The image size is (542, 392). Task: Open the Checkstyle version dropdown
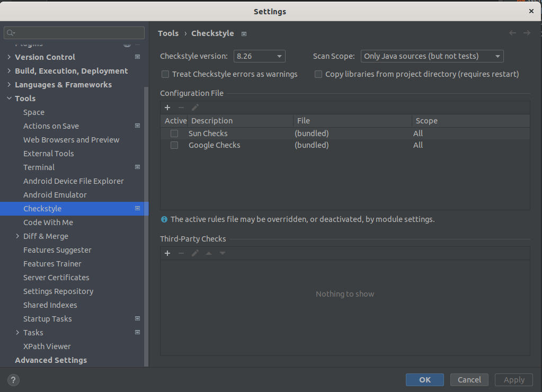click(x=259, y=56)
